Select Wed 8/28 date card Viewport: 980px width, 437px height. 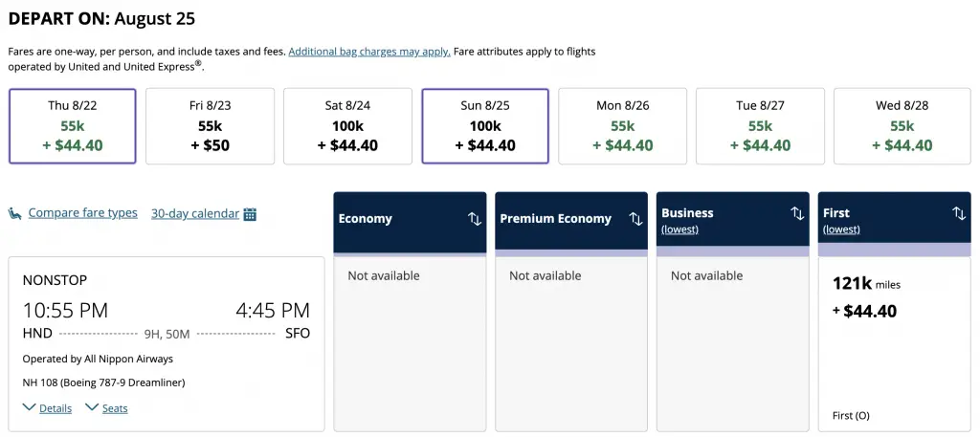[902, 125]
